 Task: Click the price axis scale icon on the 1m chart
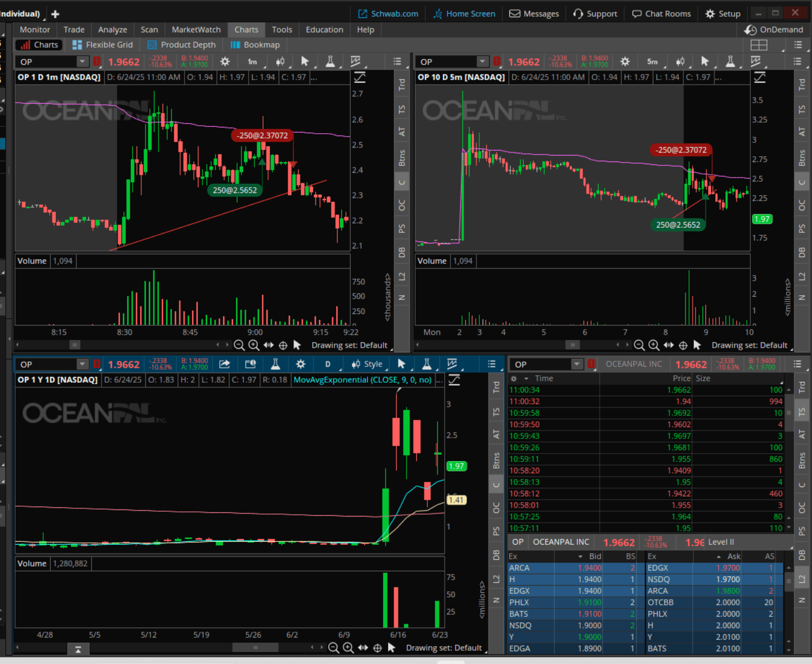pos(359,77)
